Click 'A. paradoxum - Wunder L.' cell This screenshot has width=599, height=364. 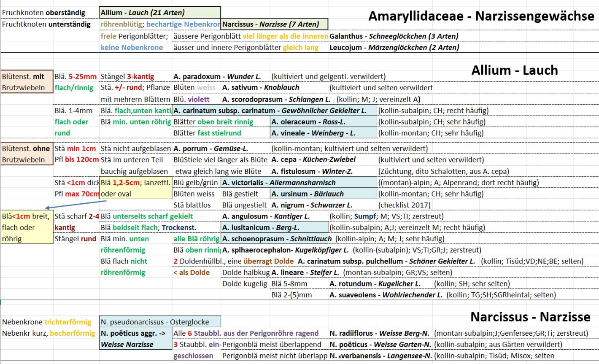tap(217, 76)
